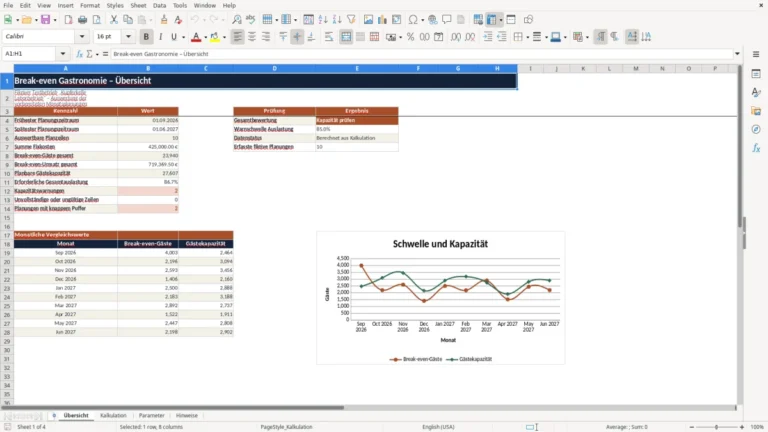Toggle the AutoFilter funnel icon
768x432 pixels.
click(351, 20)
